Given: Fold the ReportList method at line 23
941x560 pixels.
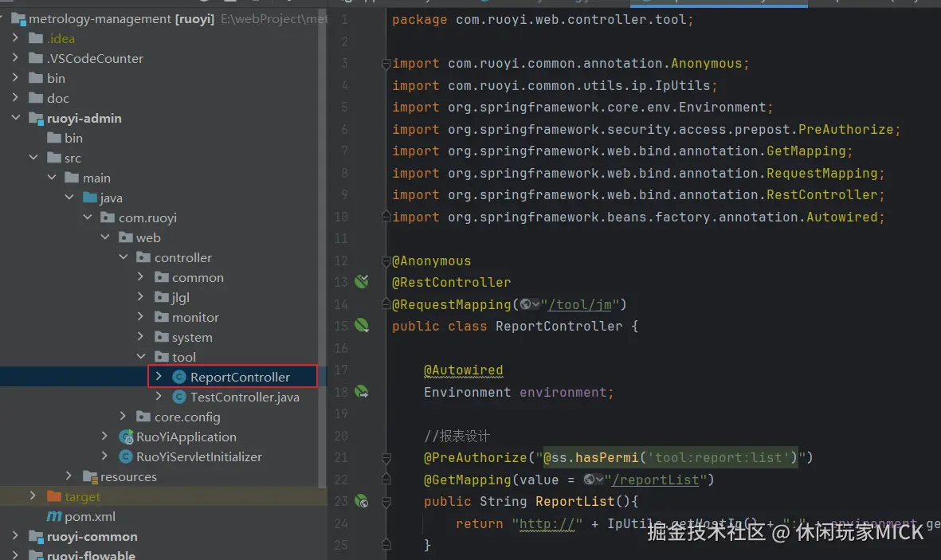Looking at the screenshot, I should pyautogui.click(x=386, y=501).
